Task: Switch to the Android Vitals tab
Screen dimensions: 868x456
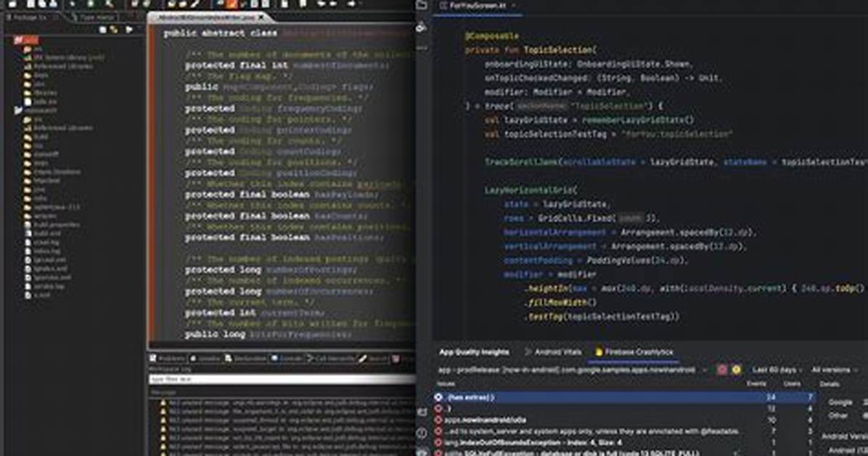Action: [553, 352]
